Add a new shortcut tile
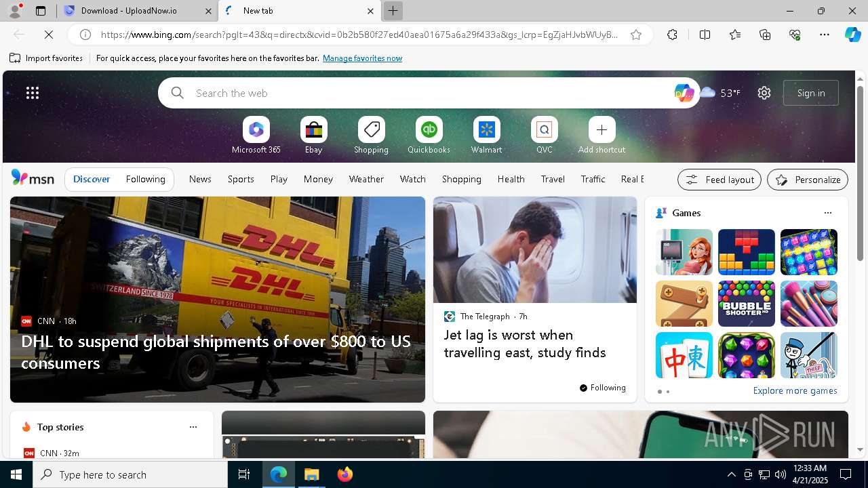This screenshot has height=488, width=868. tap(601, 135)
